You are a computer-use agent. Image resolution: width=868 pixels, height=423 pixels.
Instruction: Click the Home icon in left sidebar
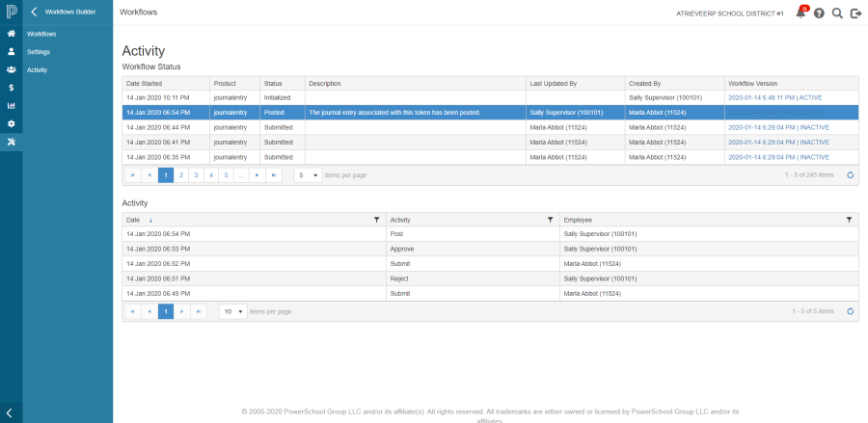(x=11, y=34)
